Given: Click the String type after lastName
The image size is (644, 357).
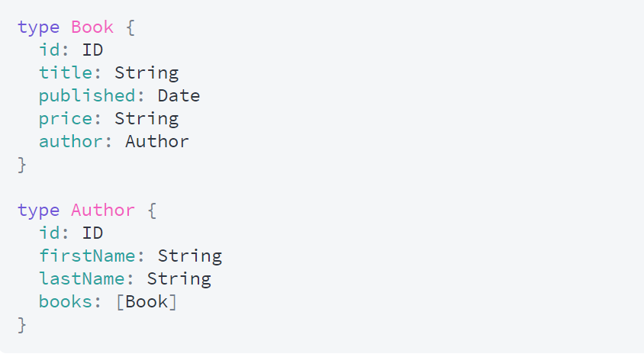Looking at the screenshot, I should 179,279.
